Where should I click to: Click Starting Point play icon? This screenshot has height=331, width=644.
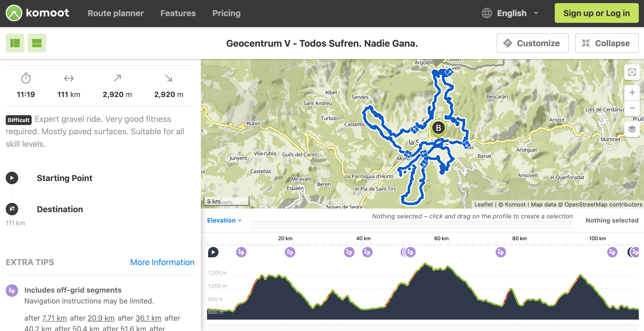pos(12,178)
